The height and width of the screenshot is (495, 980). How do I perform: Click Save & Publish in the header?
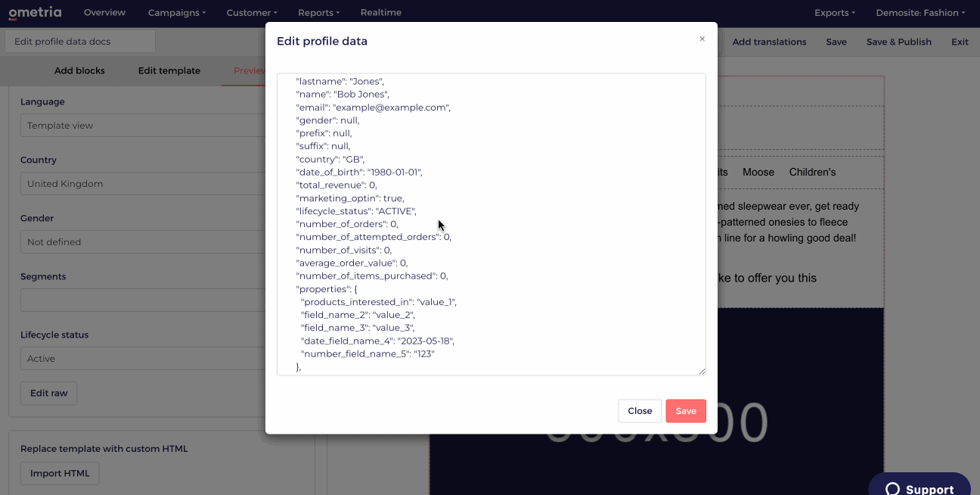pyautogui.click(x=899, y=42)
